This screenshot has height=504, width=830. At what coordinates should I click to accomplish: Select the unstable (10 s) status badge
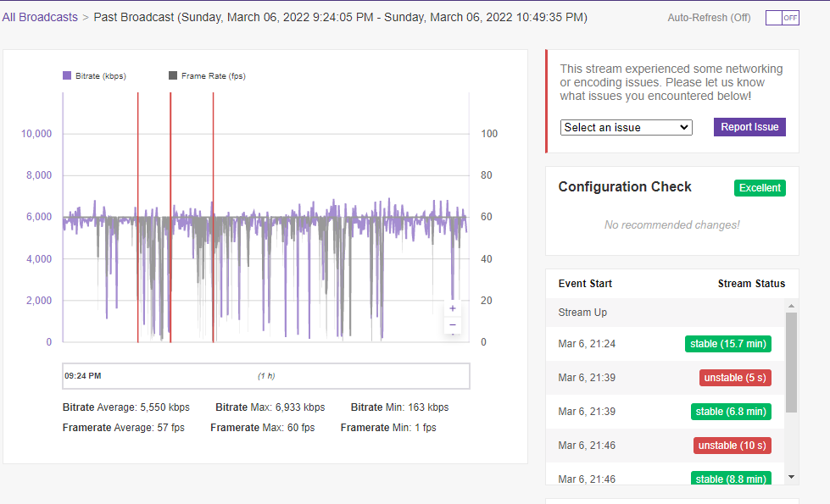point(733,446)
